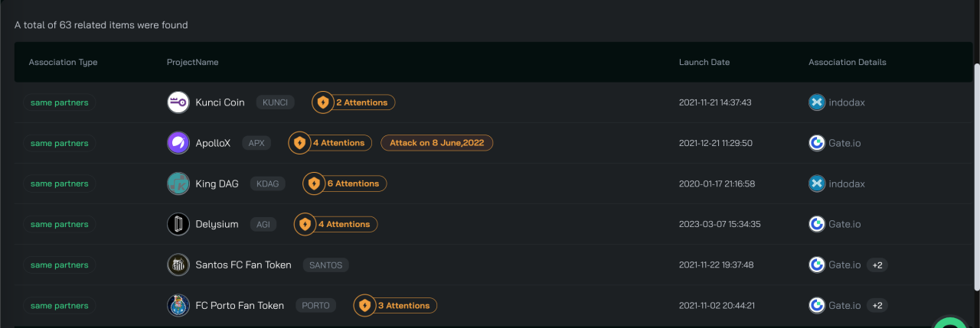Click the same partners tag for Kunci Coin
980x328 pixels.
(59, 102)
